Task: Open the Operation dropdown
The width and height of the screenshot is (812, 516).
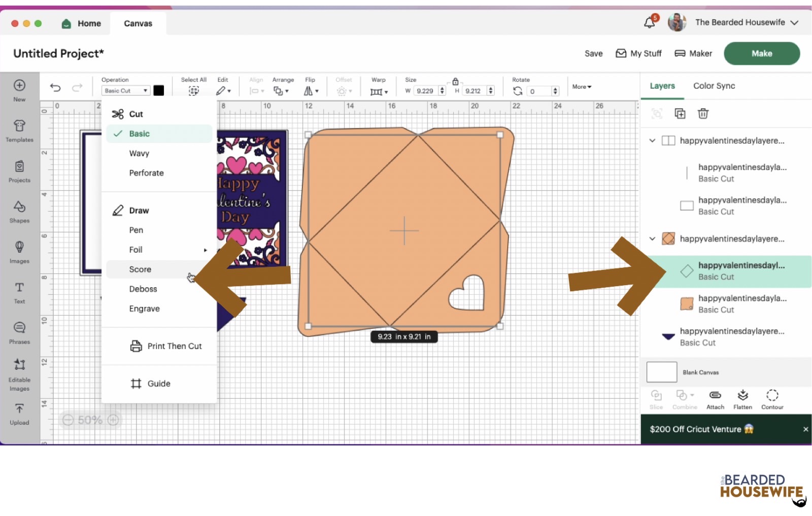Action: coord(126,91)
